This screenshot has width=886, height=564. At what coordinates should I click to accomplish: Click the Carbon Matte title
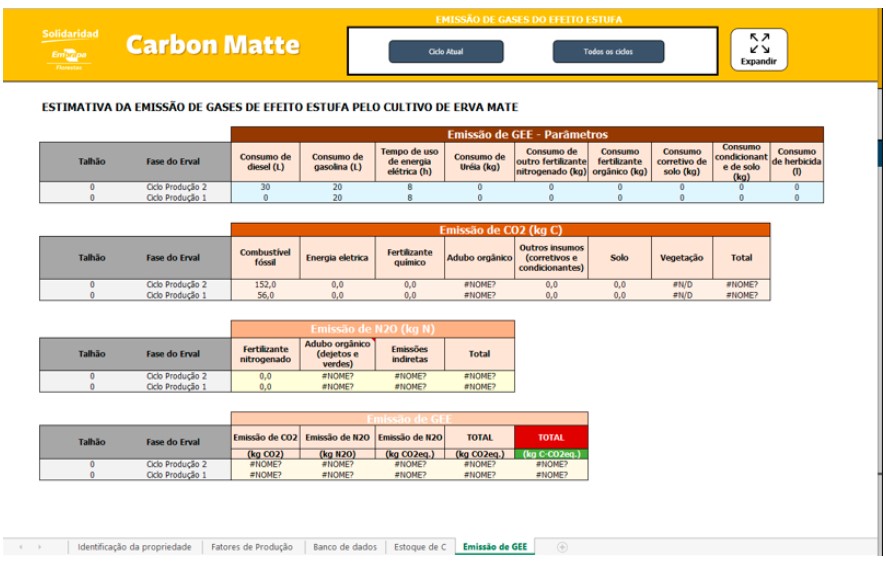pos(212,45)
